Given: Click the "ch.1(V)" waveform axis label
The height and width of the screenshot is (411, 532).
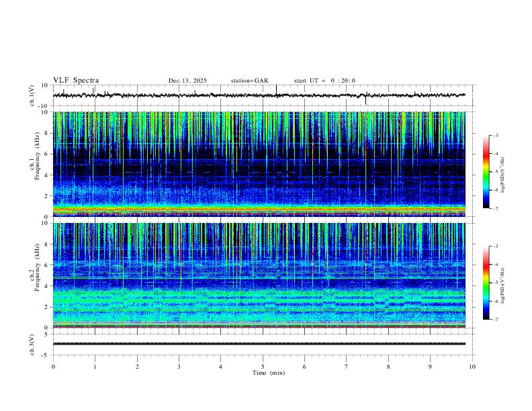Looking at the screenshot, I should (x=32, y=95).
